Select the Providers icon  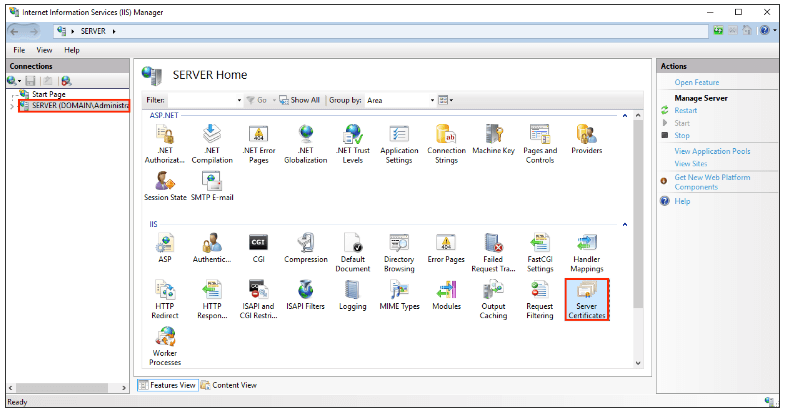click(x=586, y=140)
